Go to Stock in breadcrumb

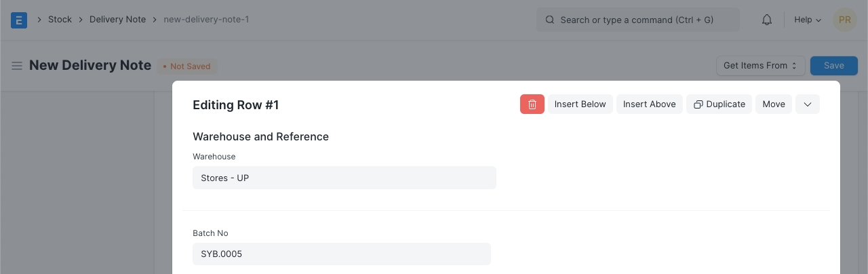[60, 20]
